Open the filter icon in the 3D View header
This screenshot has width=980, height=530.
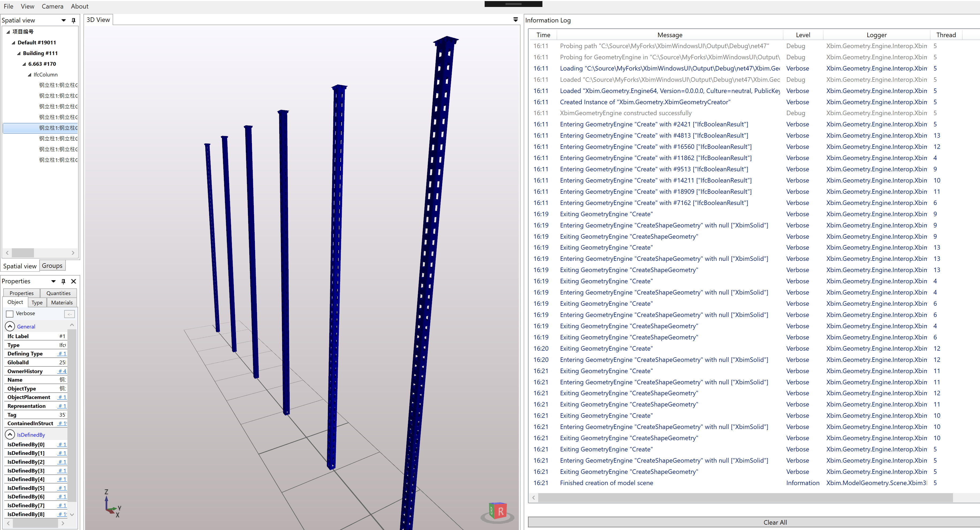pyautogui.click(x=515, y=20)
